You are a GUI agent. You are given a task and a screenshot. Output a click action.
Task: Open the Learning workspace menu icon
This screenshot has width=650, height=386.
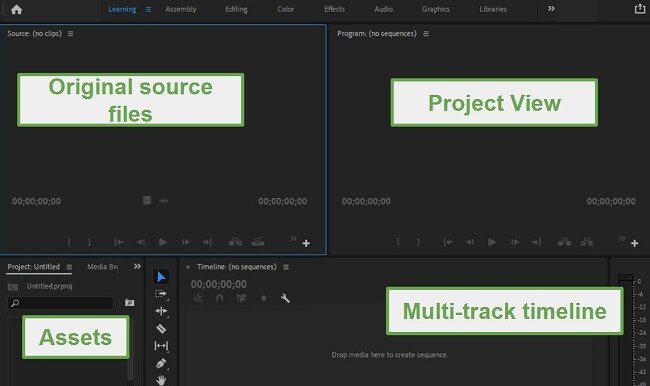(148, 10)
